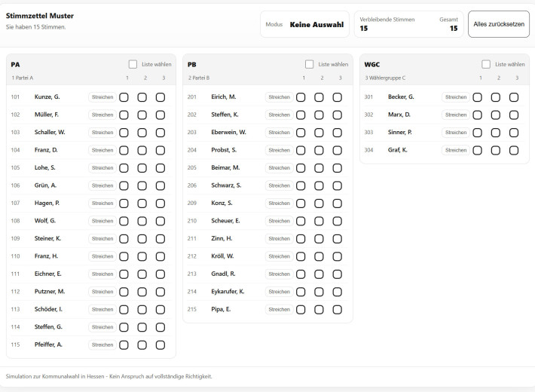
Task: Click 'Alles zurücksetzen' button
Action: tap(498, 24)
